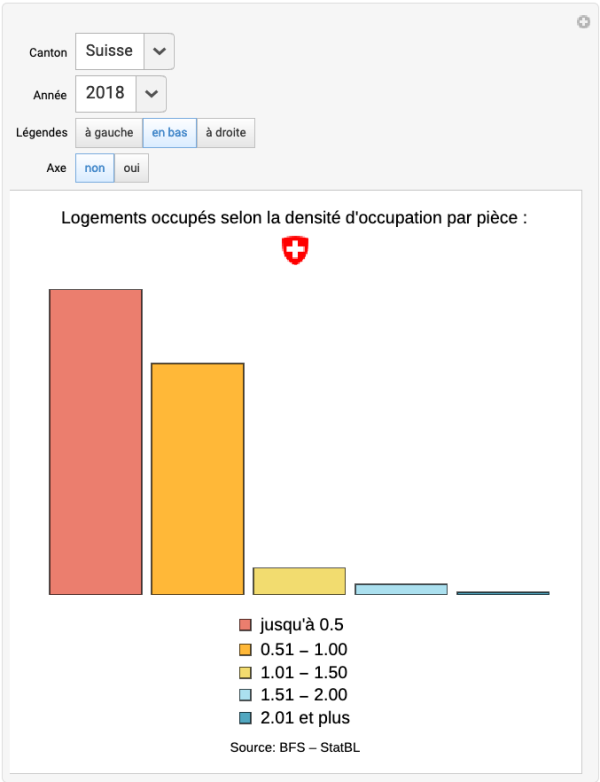Open the Canton dropdown showing Suisse
600x782 pixels.
coord(110,51)
